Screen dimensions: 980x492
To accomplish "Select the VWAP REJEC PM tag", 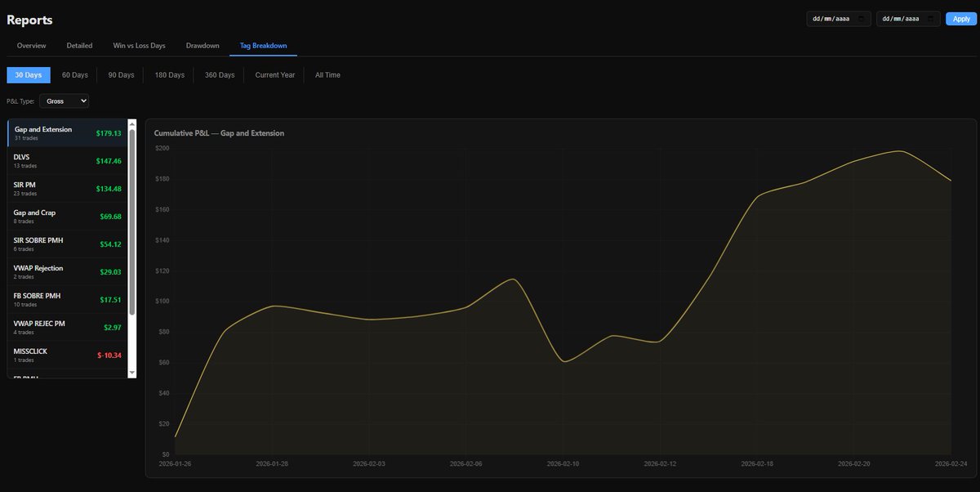I will click(x=68, y=328).
